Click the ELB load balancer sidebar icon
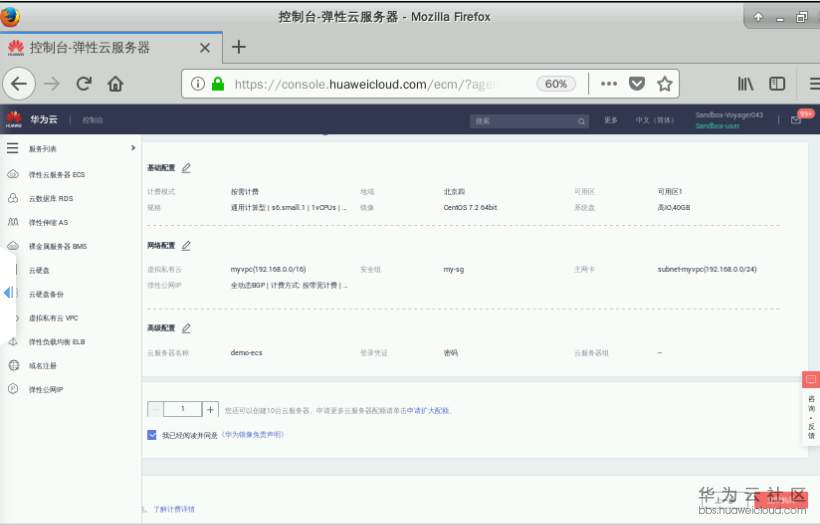 tap(13, 341)
